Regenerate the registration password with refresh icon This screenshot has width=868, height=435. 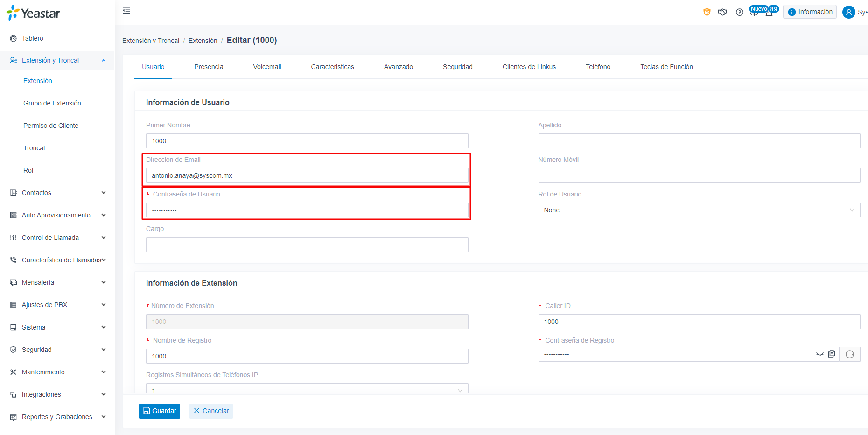click(850, 354)
